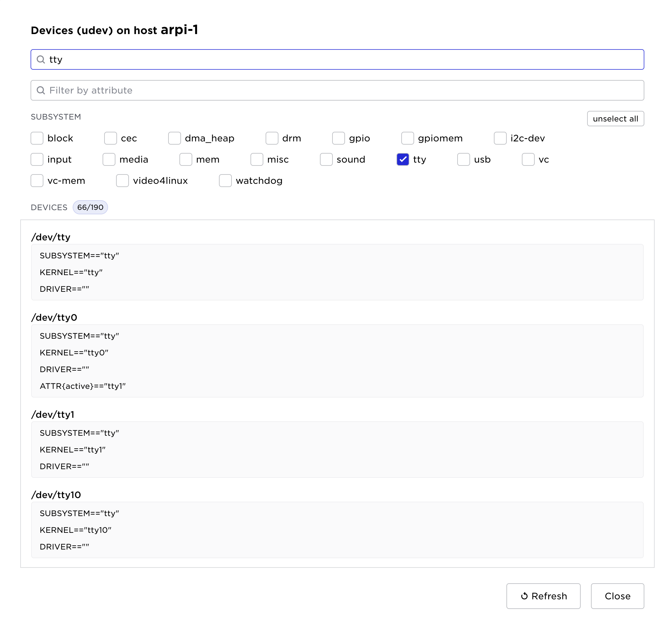Click the 66/190 devices count badge
672x626 pixels.
(x=90, y=207)
